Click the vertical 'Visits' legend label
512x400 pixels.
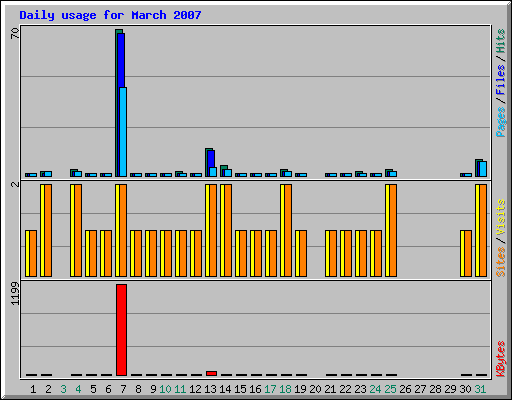pos(501,217)
